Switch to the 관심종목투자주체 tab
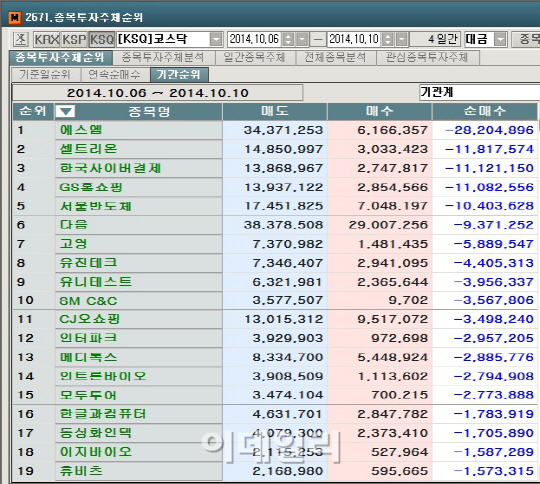 (x=427, y=58)
